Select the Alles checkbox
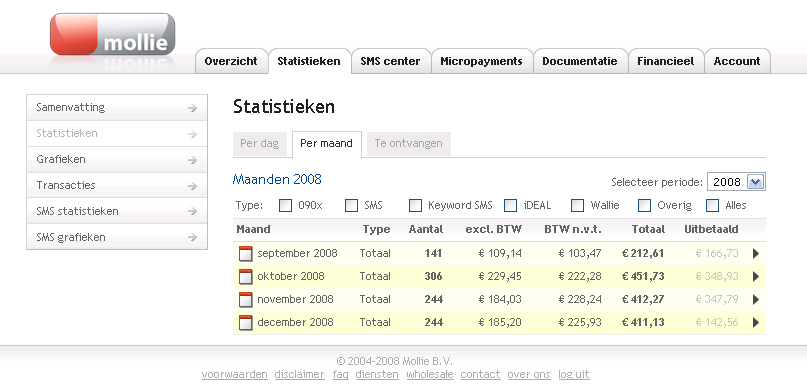Viewport: 807px width, 392px height. 712,206
